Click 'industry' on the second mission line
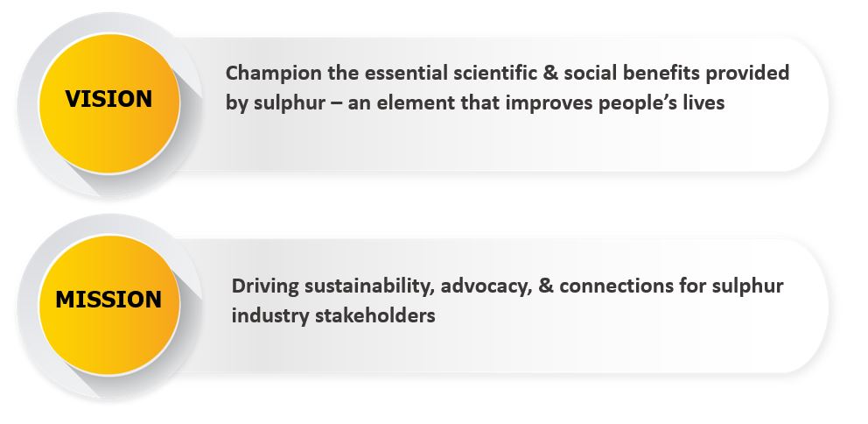The image size is (868, 424). pyautogui.click(x=270, y=315)
